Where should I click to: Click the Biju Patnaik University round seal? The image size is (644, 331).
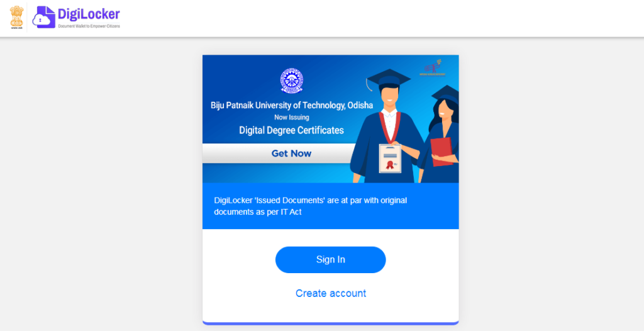click(x=292, y=81)
